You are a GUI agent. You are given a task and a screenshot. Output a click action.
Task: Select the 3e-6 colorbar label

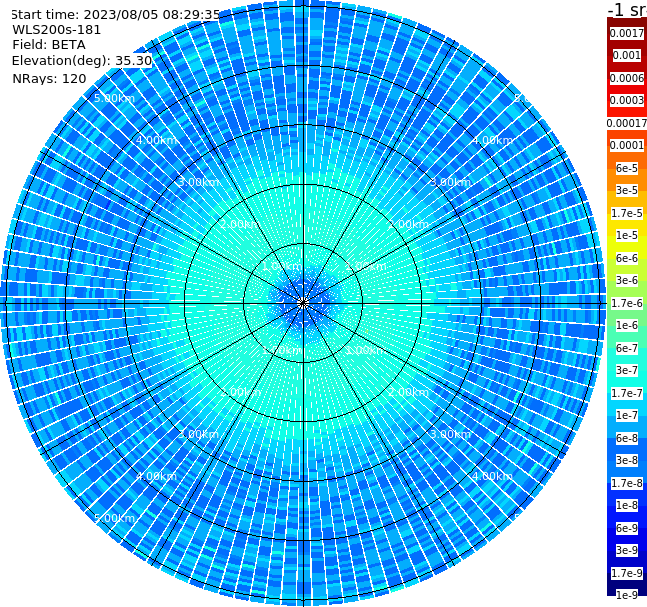(x=627, y=280)
